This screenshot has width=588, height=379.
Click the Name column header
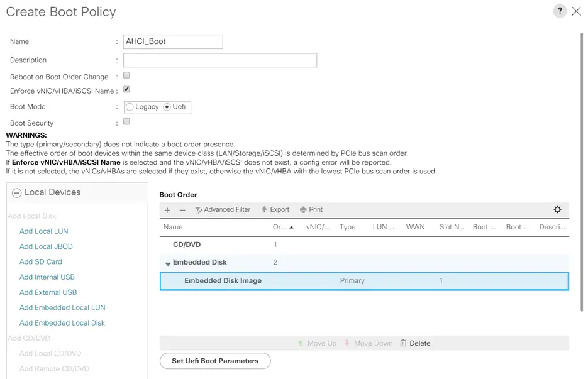173,227
